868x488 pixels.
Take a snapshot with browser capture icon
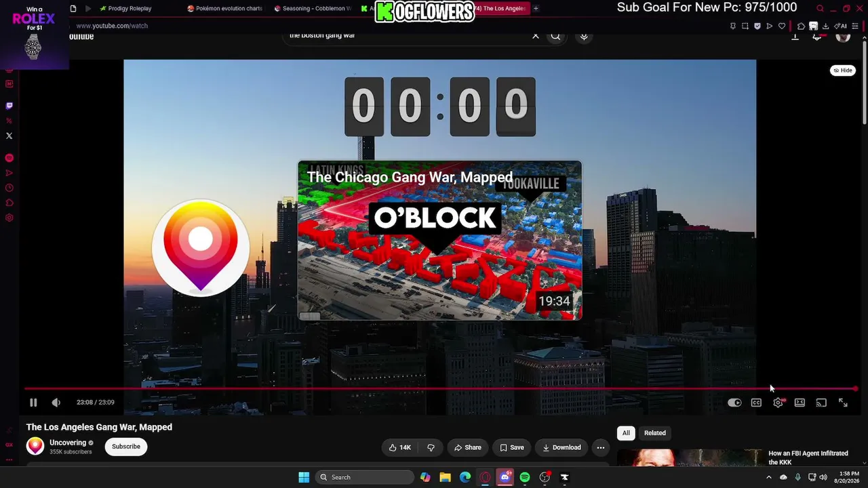[745, 26]
